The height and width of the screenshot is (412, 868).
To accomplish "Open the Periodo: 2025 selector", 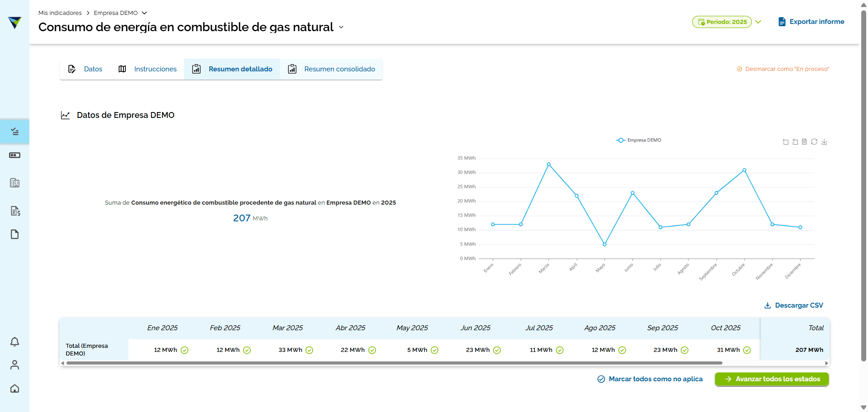I will coord(722,22).
